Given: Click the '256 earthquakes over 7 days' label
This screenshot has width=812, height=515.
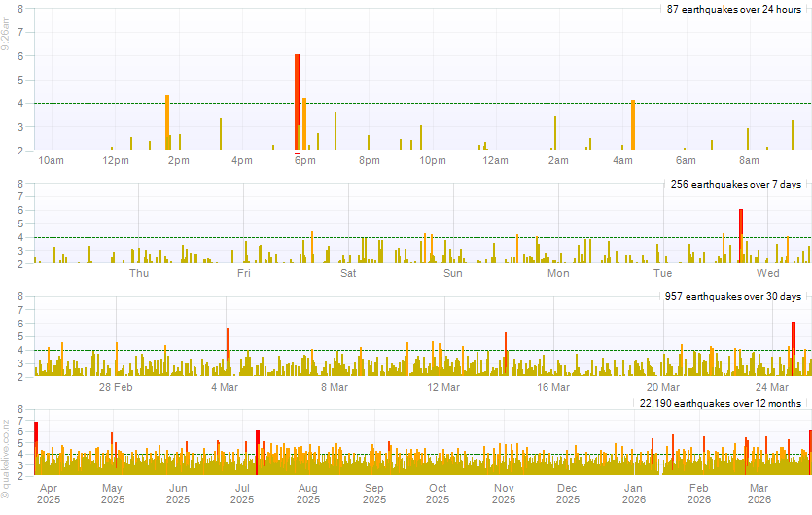Looking at the screenshot, I should pyautogui.click(x=735, y=184).
